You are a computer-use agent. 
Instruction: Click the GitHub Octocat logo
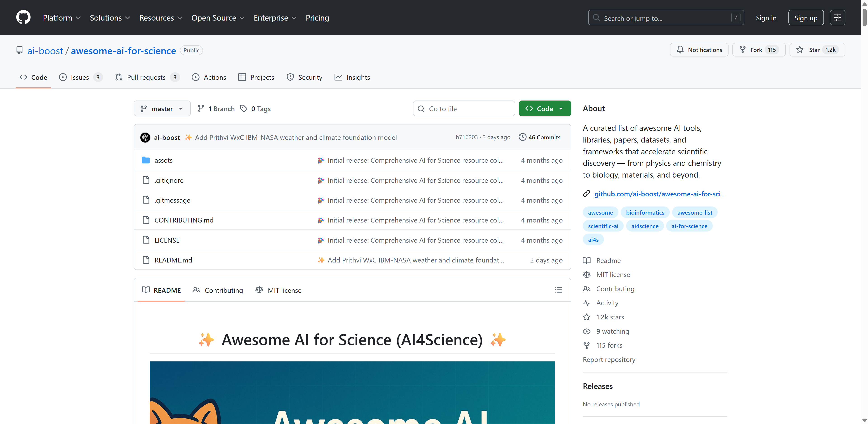pyautogui.click(x=23, y=18)
